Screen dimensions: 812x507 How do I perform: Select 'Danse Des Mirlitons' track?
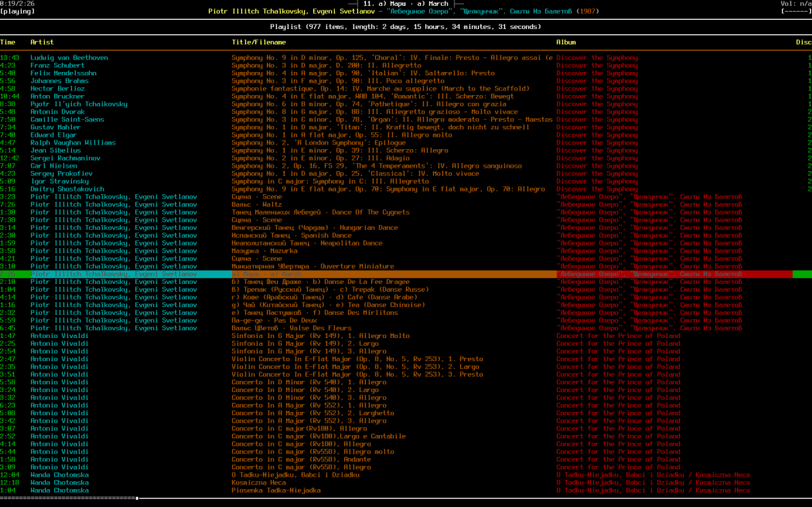point(406,312)
